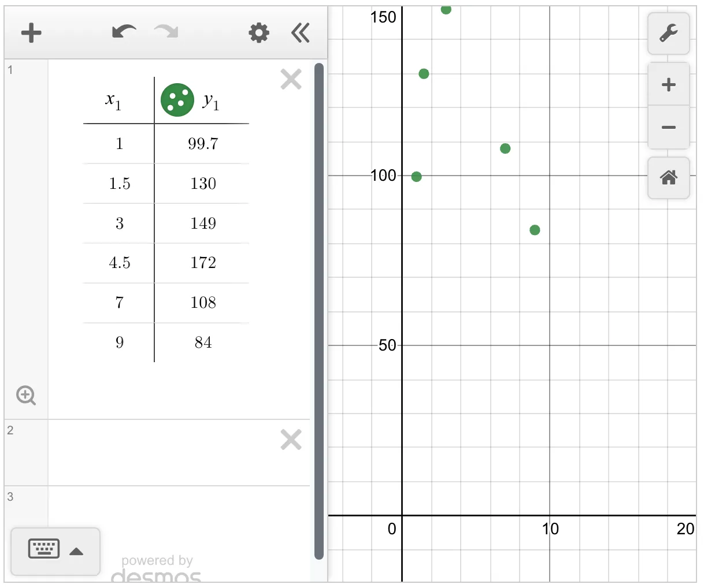Edit the table cell containing 99.7

pyautogui.click(x=203, y=144)
